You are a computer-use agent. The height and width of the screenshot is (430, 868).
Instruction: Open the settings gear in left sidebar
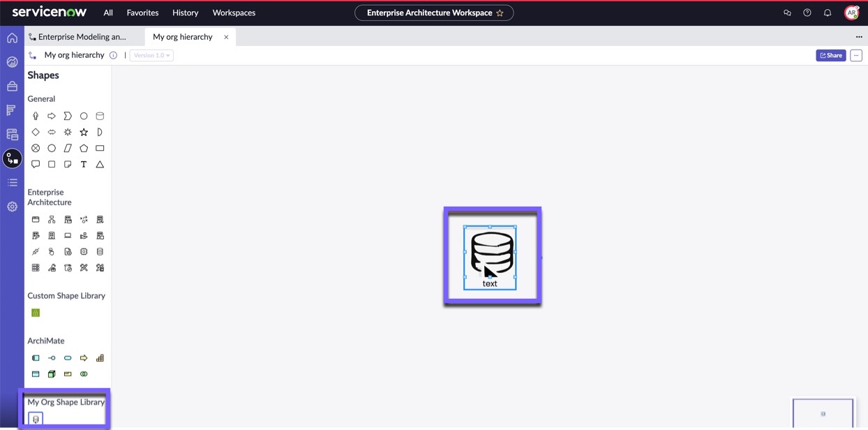tap(12, 207)
